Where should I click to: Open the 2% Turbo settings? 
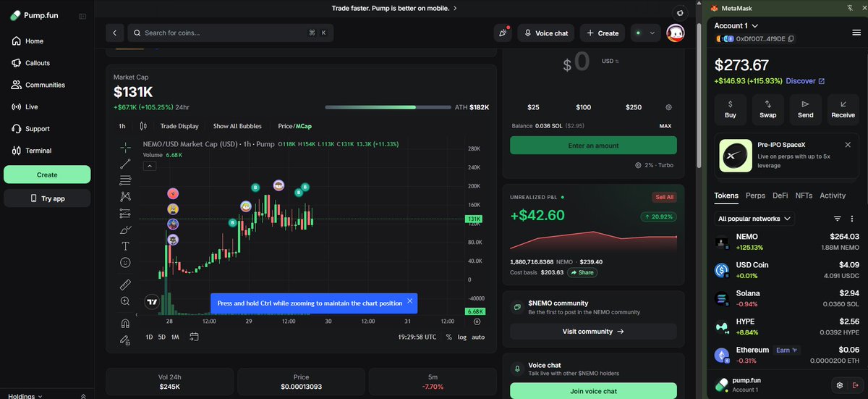coord(654,165)
